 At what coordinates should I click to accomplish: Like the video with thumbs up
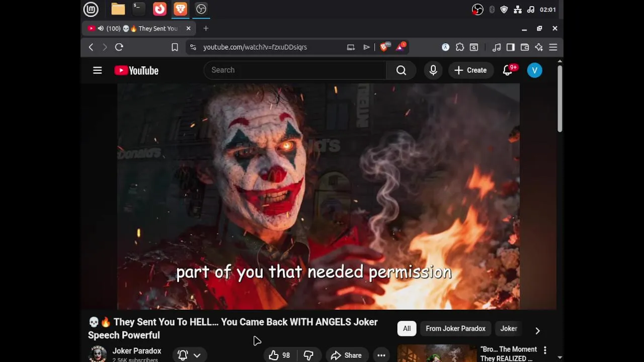279,355
